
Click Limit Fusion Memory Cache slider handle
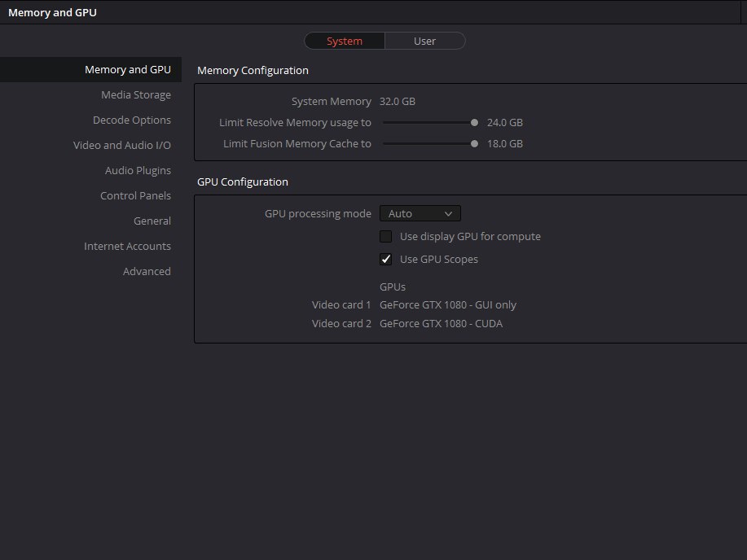(474, 144)
